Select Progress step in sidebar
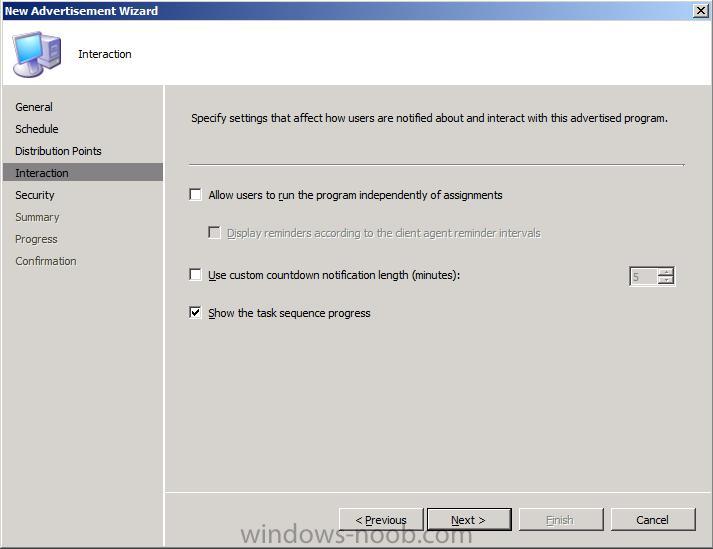 tap(36, 239)
